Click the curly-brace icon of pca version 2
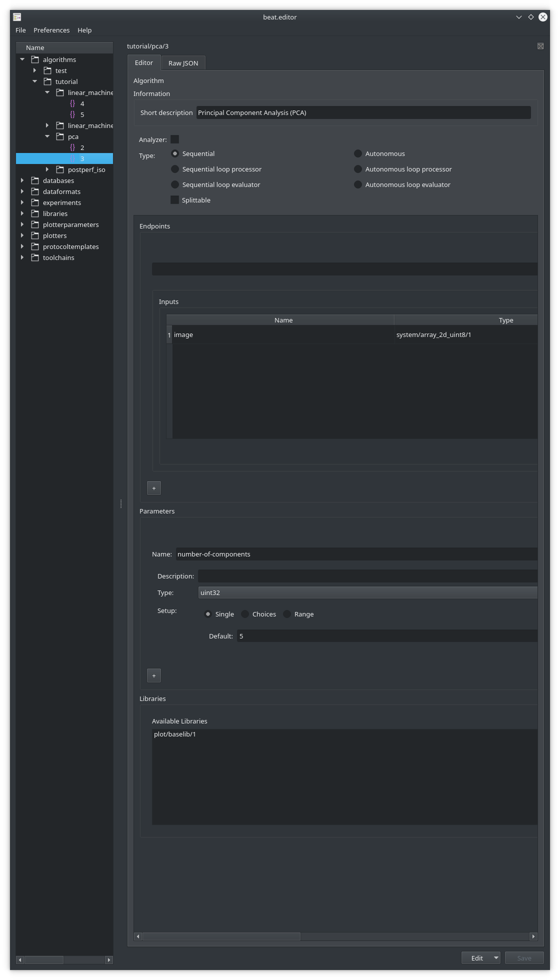 tap(72, 147)
